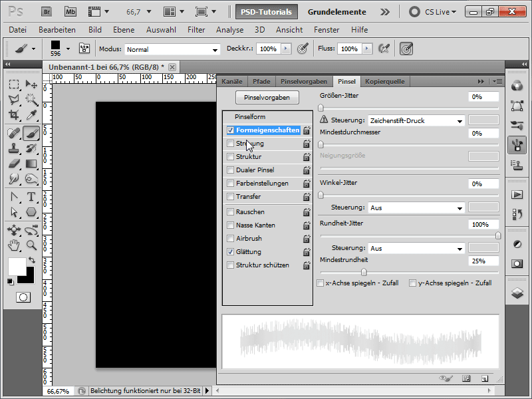Swap foreground and background colors
This screenshot has height=399, width=532.
click(x=31, y=260)
